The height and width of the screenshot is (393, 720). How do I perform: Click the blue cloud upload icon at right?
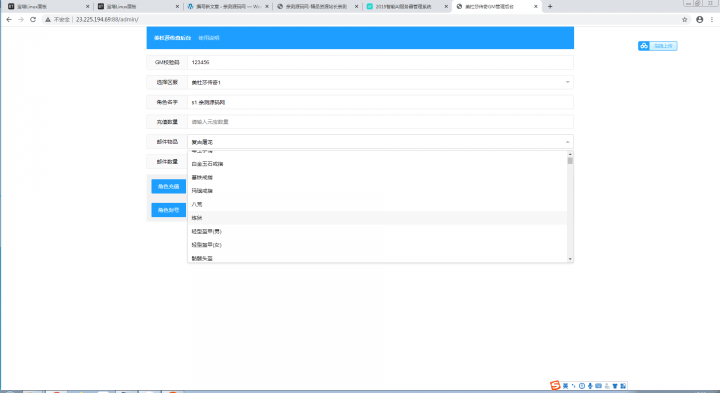[644, 46]
